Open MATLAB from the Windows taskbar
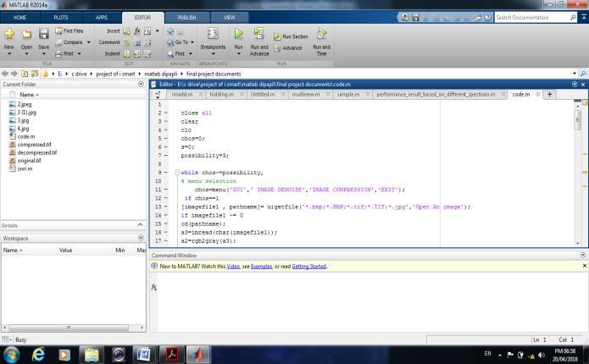Image resolution: width=589 pixels, height=364 pixels. (197, 353)
